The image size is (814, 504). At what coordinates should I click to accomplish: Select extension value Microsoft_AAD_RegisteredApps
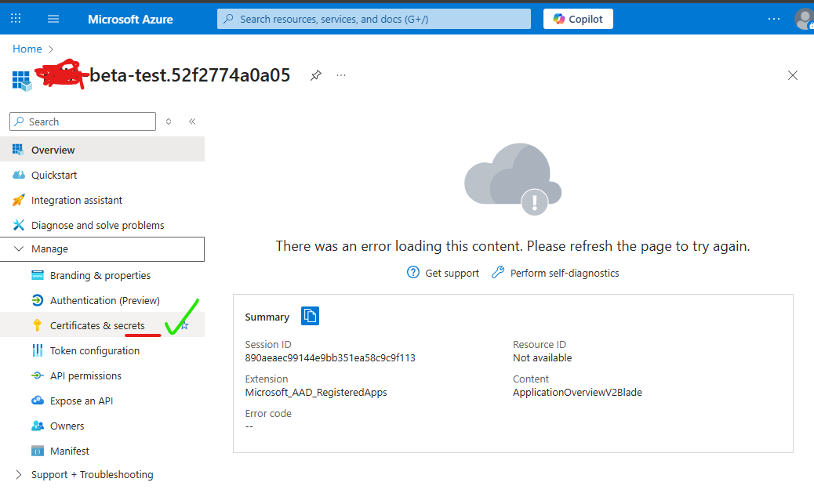316,393
